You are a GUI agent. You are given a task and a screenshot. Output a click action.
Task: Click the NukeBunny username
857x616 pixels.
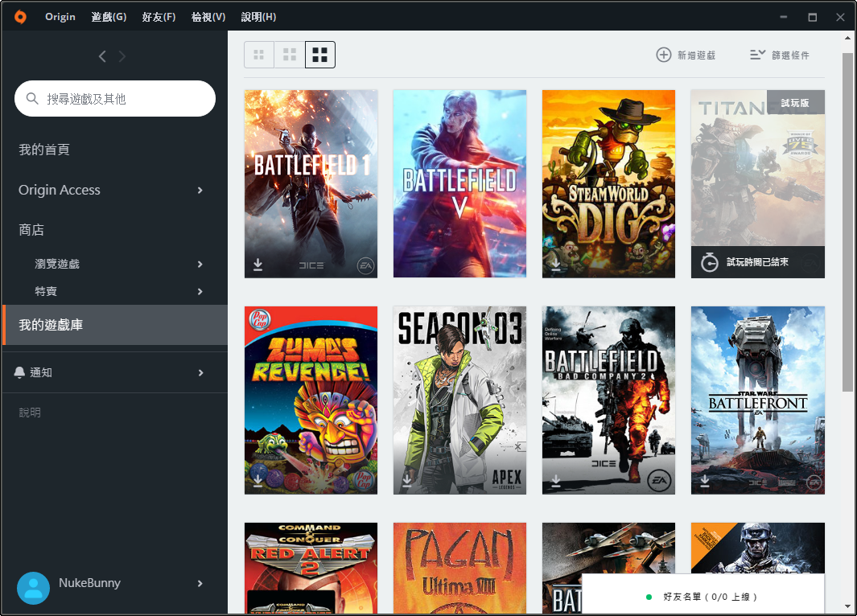(89, 583)
